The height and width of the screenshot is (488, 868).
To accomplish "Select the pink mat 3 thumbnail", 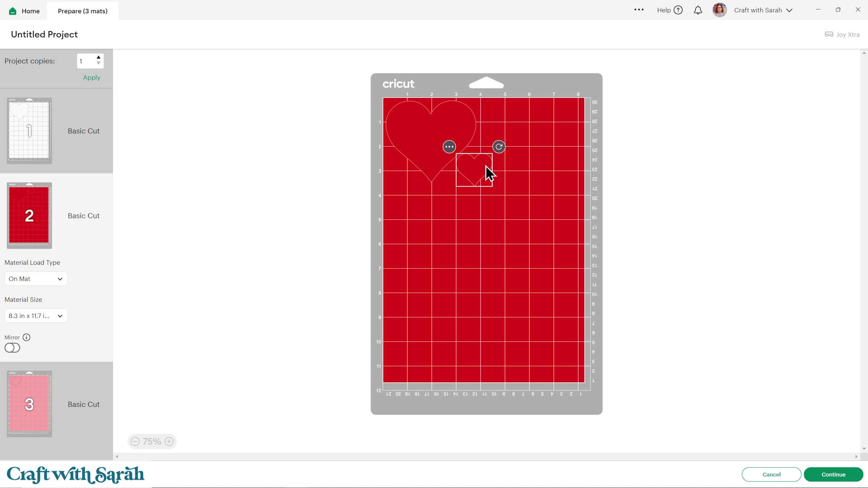I will click(x=29, y=404).
